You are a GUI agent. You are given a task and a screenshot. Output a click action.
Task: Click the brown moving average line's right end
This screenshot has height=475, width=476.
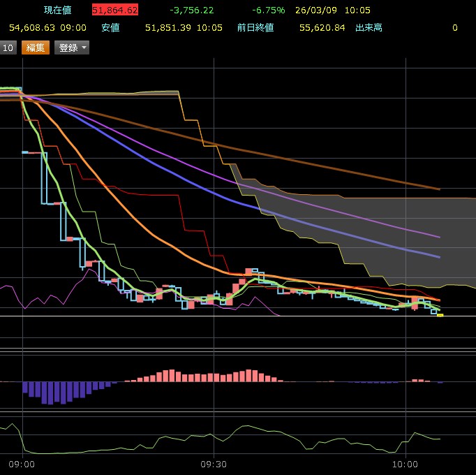(x=438, y=189)
